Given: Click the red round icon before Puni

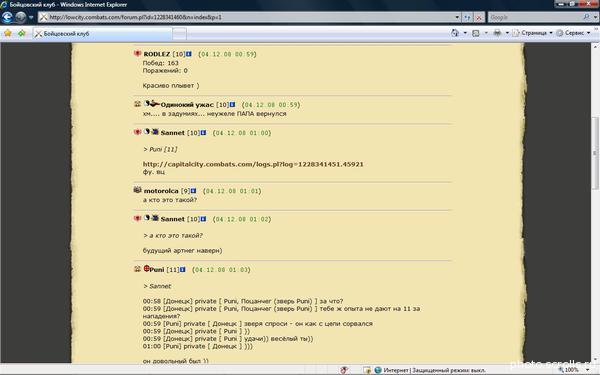Looking at the screenshot, I should 146,269.
